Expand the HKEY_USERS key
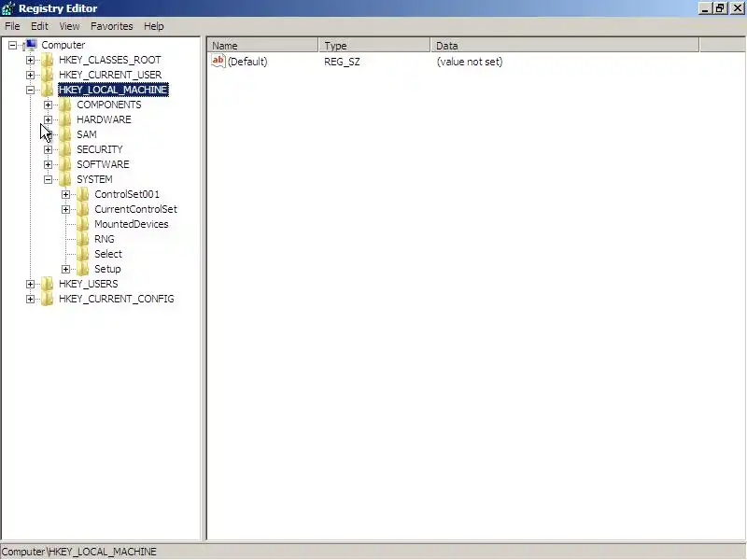747x560 pixels. pyautogui.click(x=30, y=285)
